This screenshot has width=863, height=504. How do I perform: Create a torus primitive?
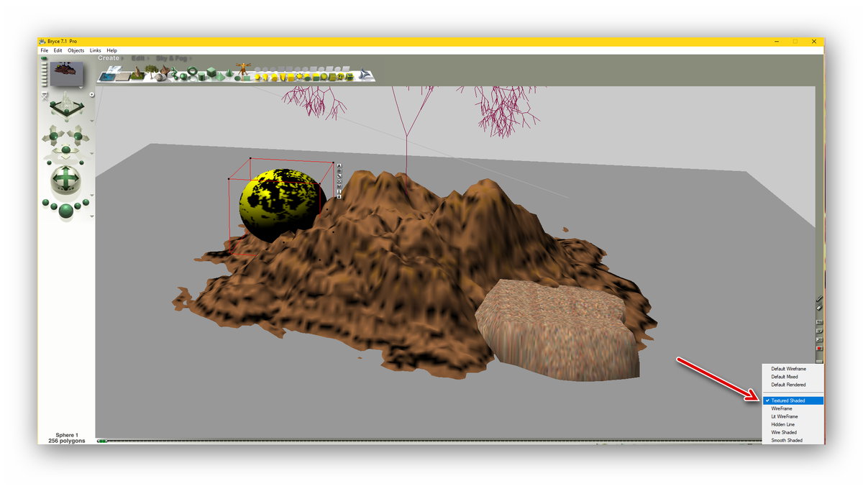[192, 70]
